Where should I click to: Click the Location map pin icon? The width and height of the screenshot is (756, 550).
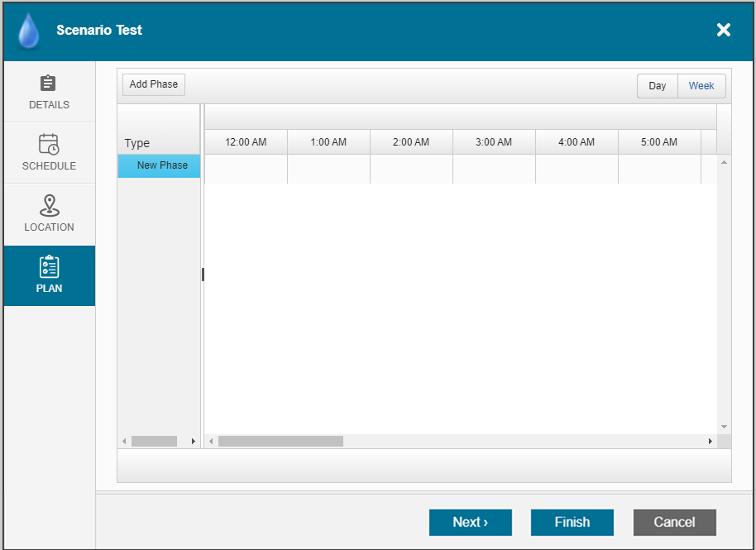coord(49,205)
